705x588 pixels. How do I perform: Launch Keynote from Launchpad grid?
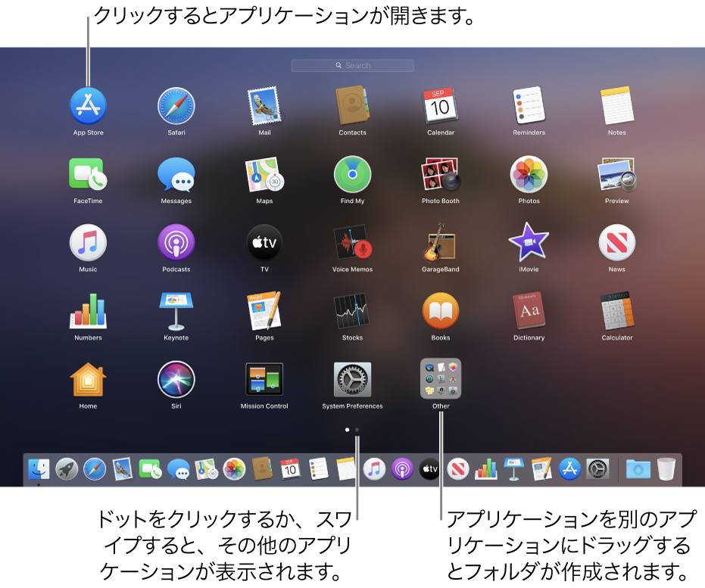point(176,311)
